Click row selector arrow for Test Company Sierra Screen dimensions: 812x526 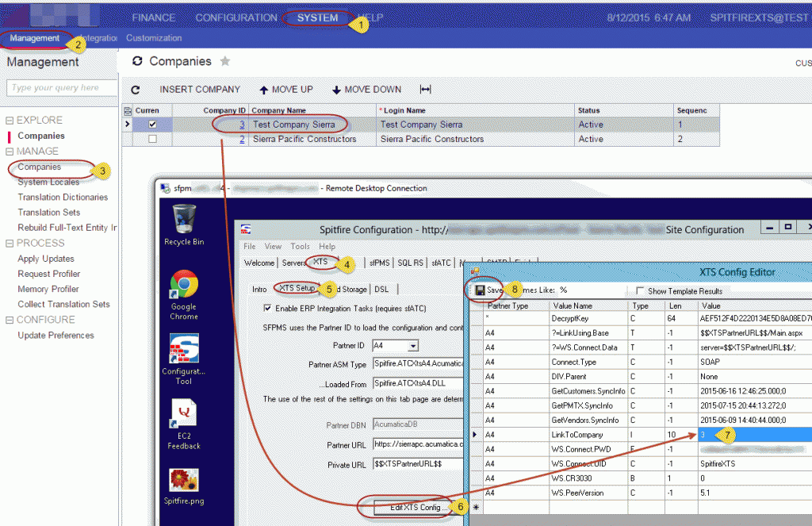pos(128,125)
